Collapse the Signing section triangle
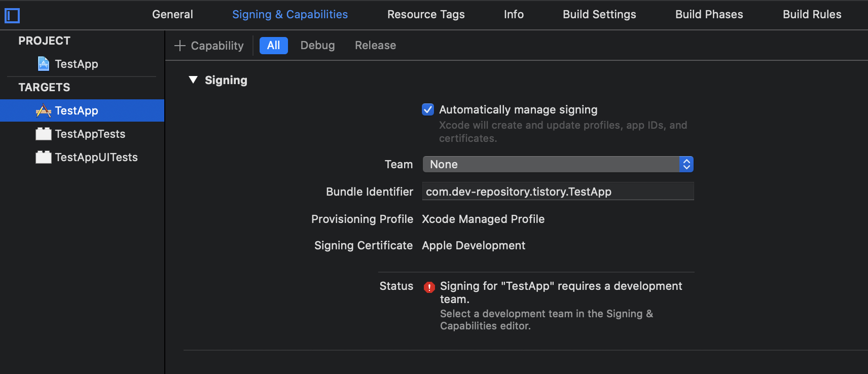868x374 pixels. [x=193, y=80]
